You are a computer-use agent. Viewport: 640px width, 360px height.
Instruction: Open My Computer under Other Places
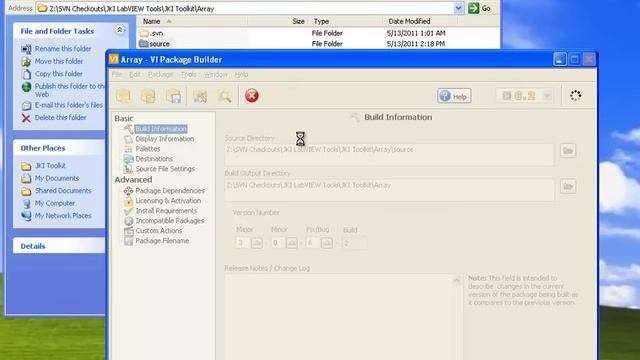[55, 203]
